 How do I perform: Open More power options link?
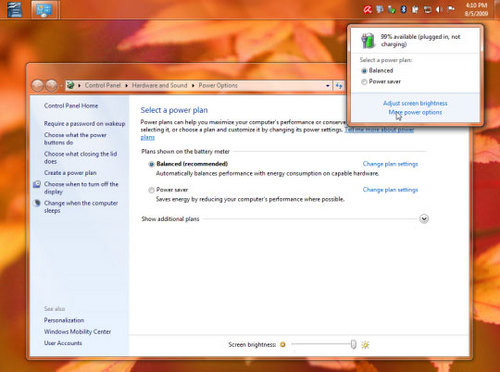click(415, 112)
